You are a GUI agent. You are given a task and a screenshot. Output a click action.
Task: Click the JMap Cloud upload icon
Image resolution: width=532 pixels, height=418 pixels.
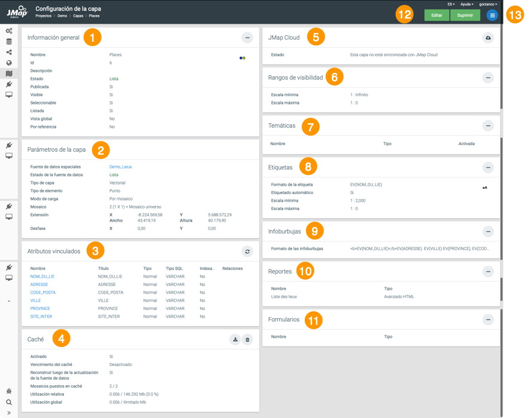click(x=488, y=37)
